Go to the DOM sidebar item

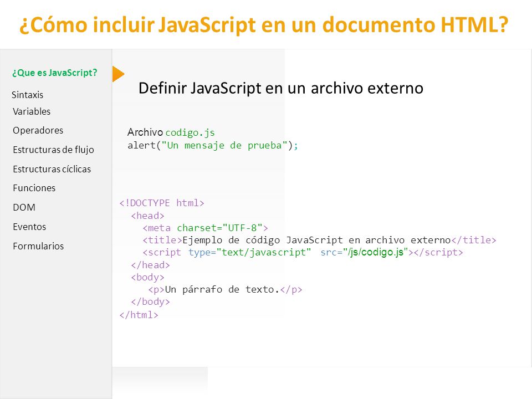coord(24,207)
